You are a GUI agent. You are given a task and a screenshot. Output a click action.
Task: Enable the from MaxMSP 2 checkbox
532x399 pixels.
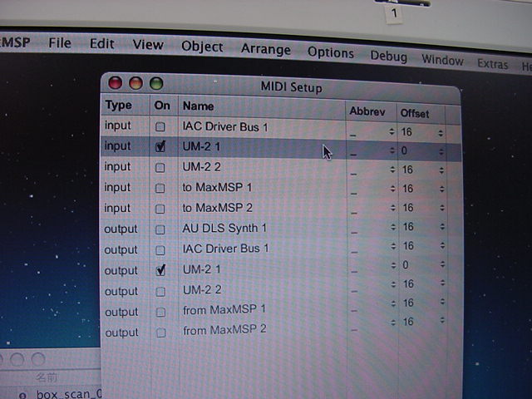[x=160, y=332]
